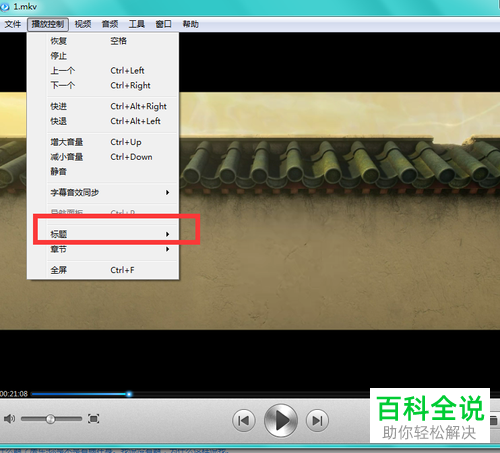Open the 工具 menu
The height and width of the screenshot is (453, 500).
tap(137, 24)
